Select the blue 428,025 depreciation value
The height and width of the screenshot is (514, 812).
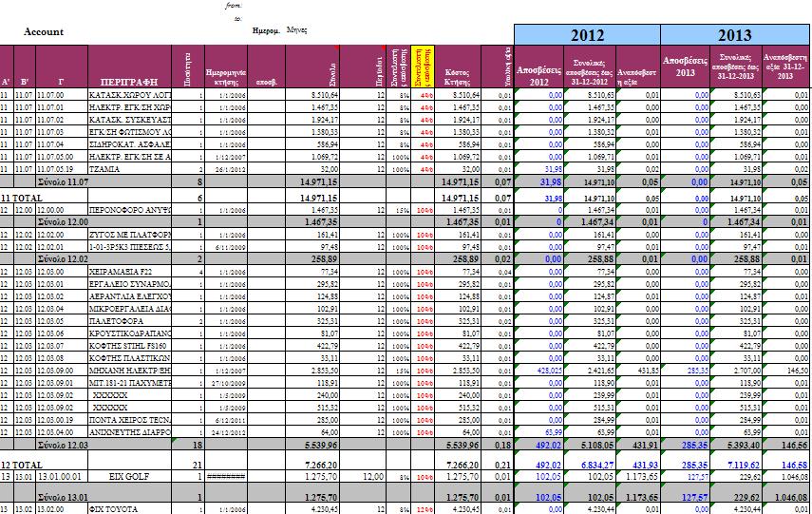[x=539, y=371]
